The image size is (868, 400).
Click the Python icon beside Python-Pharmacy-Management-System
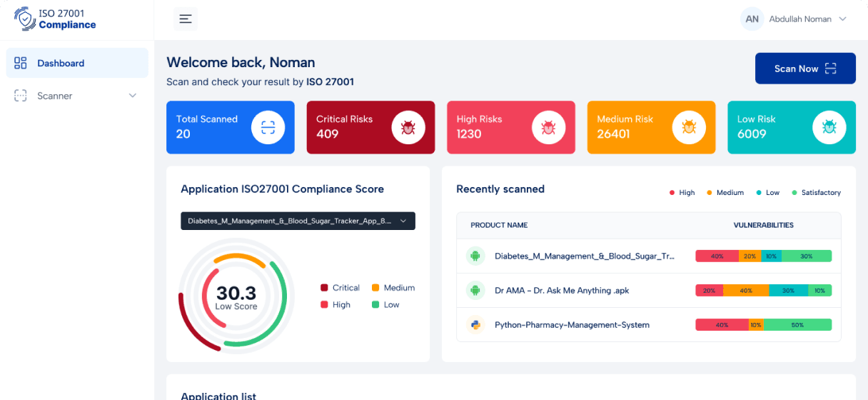(475, 325)
